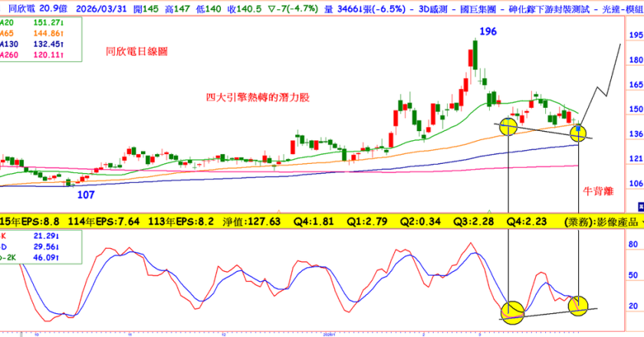
Task: Click the 80 level on KD scale
Action: [x=633, y=244]
